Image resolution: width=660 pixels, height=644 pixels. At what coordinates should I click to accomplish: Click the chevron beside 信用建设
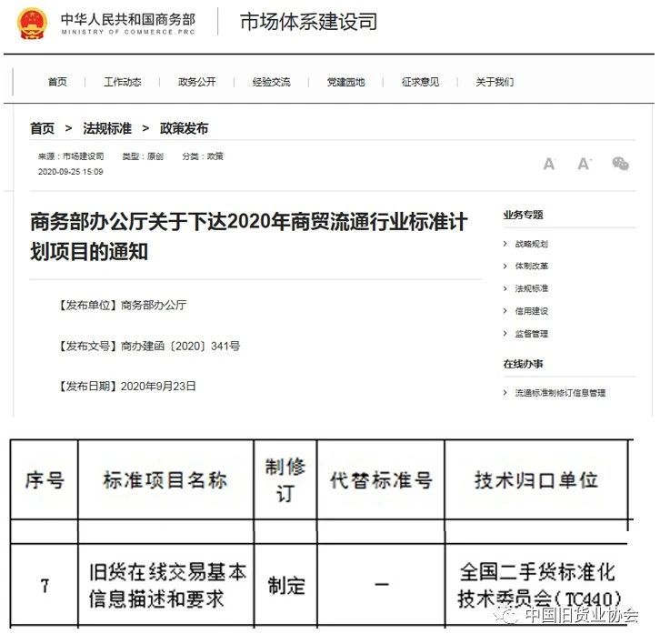pos(505,311)
